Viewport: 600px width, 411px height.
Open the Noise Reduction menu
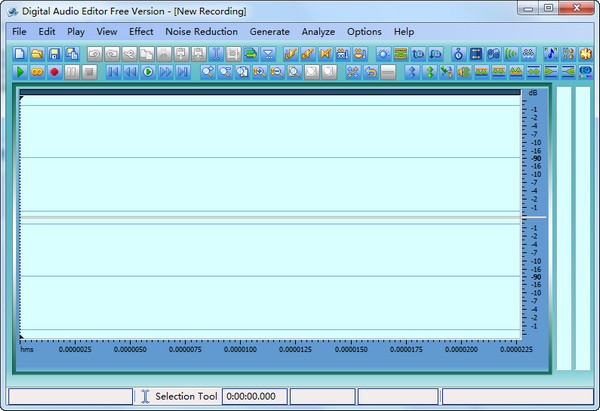202,32
